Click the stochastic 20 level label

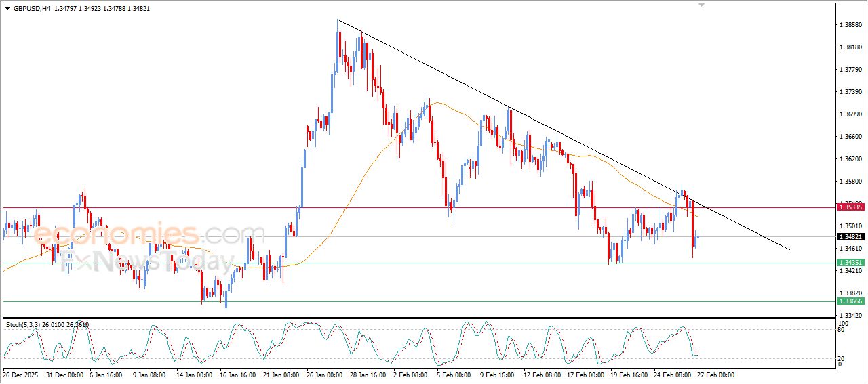coord(842,358)
